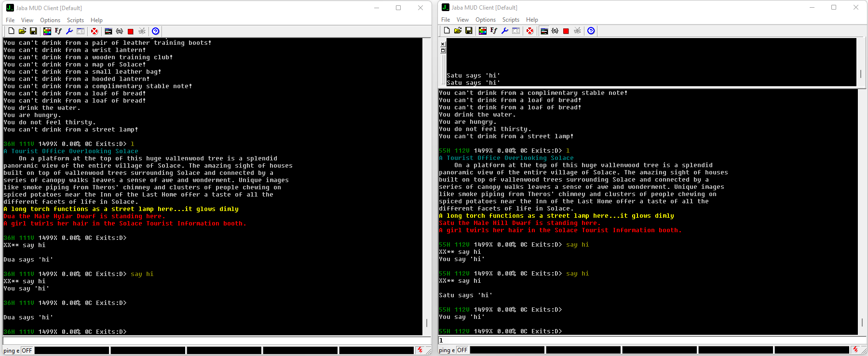Click the 'Satu the Male Hill Dwarf' line
Viewport: 868px width, 356px height.
point(520,223)
